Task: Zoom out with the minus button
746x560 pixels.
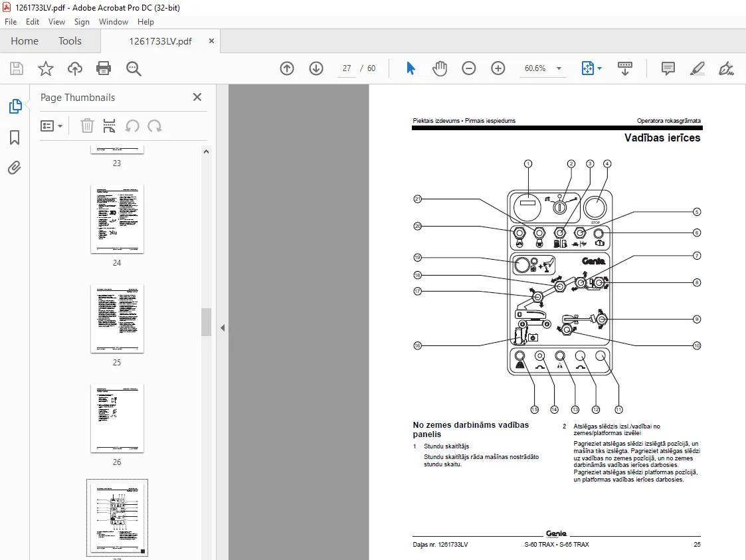Action: [x=468, y=68]
